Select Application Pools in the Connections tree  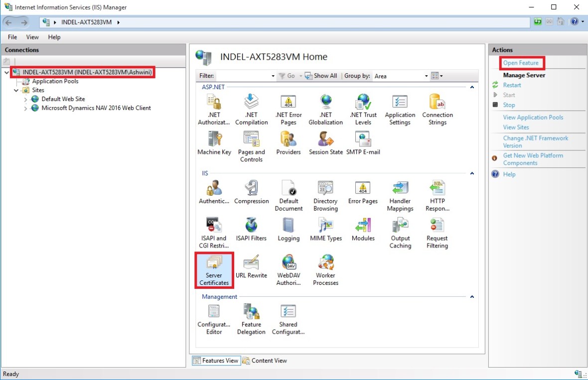pyautogui.click(x=55, y=81)
